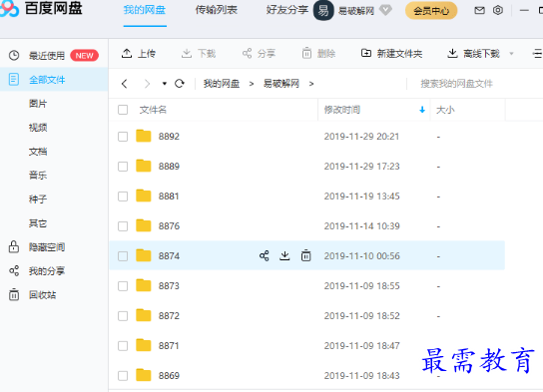The height and width of the screenshot is (392, 543).
Task: Check the box for folder 8873
Action: tap(123, 286)
